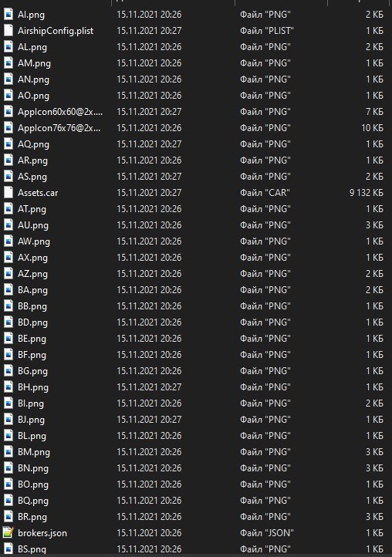Click the brokers.json notepad icon
392x557 pixels.
(x=8, y=533)
